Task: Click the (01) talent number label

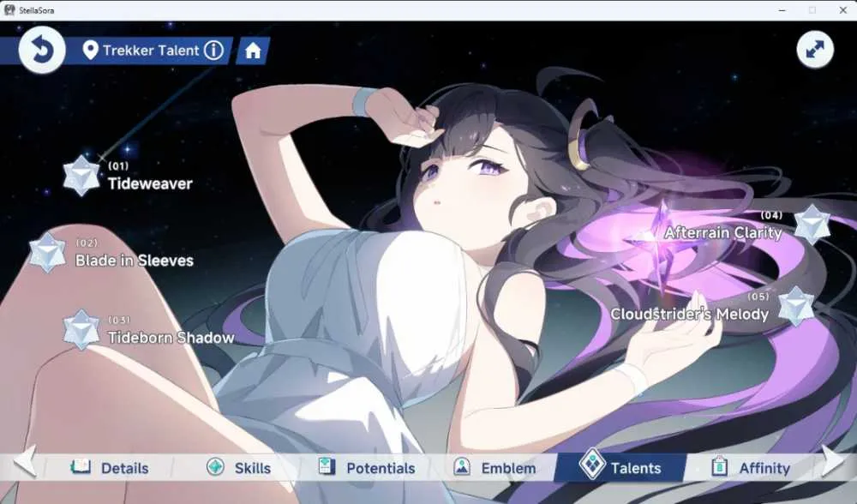Action: click(x=118, y=165)
